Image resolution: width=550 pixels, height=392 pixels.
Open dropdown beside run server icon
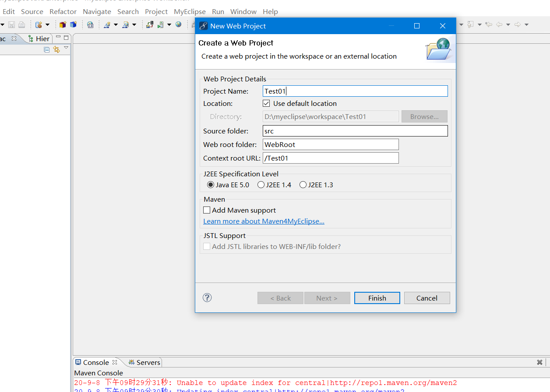click(x=169, y=25)
